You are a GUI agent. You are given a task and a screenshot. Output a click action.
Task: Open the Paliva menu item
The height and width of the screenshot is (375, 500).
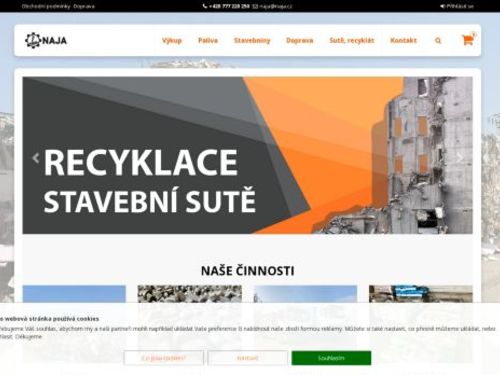[x=208, y=40]
